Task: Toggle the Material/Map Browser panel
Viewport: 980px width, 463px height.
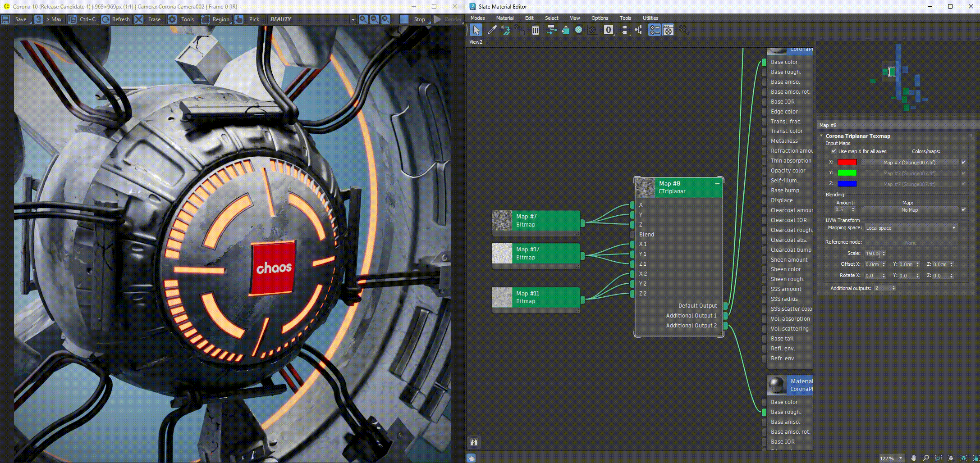Action: (x=655, y=30)
